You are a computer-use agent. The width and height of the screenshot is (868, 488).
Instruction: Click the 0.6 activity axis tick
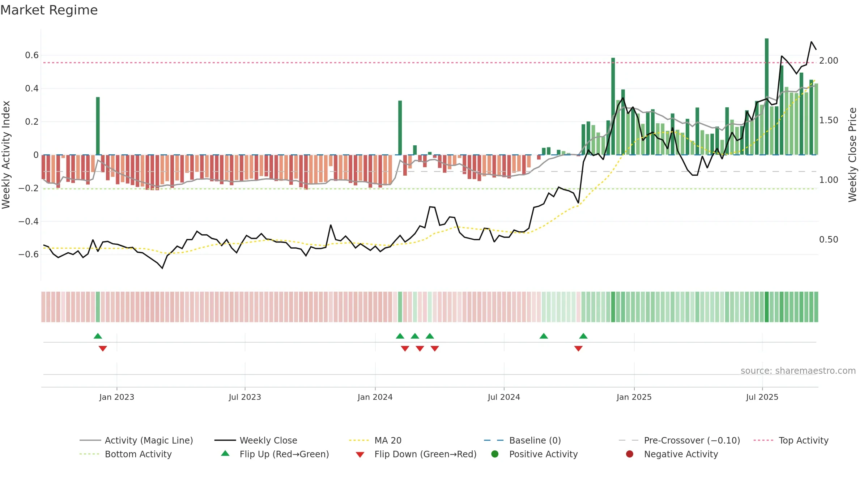point(32,55)
